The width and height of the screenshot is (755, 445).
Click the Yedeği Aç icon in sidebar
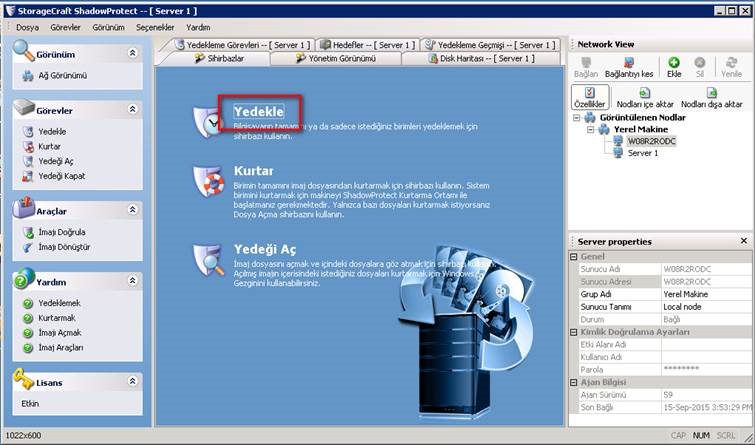(x=28, y=161)
